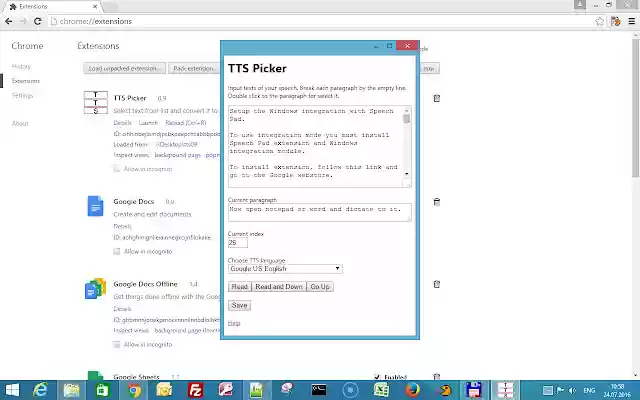Click into the speech texts input area

[316, 147]
